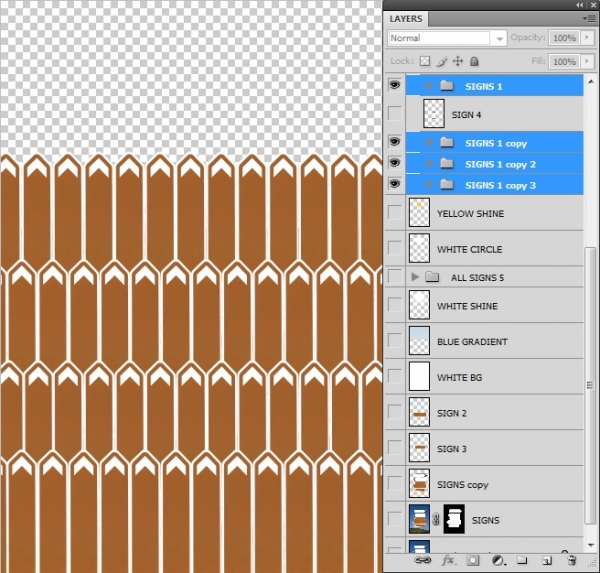
Task: Show the YELLOW SHINE layer
Action: pyautogui.click(x=395, y=212)
